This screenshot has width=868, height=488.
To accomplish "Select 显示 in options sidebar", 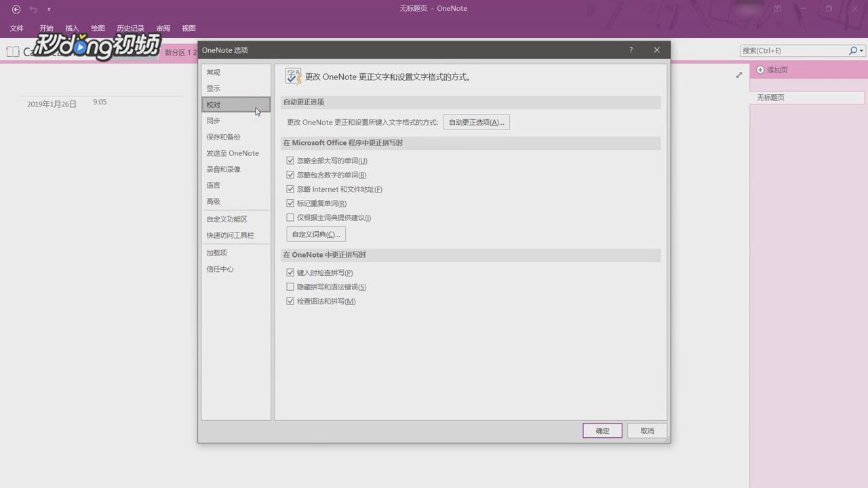I will tap(236, 89).
